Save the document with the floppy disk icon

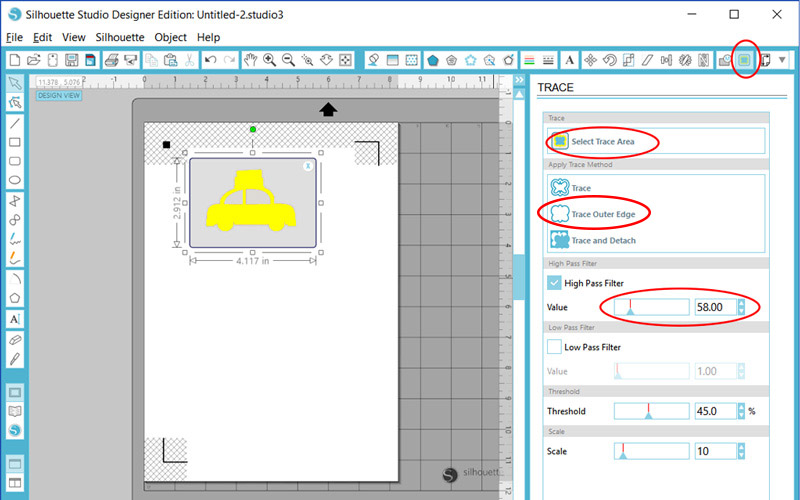point(71,60)
